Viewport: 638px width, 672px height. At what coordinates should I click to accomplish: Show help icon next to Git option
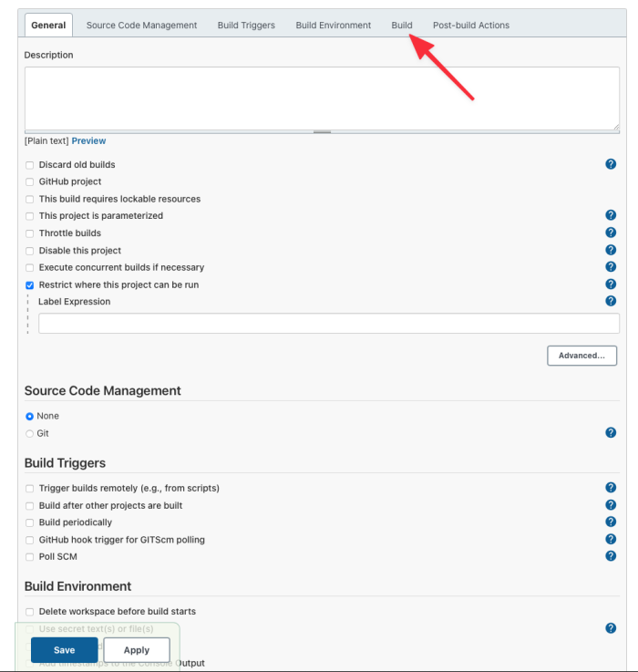click(x=611, y=433)
